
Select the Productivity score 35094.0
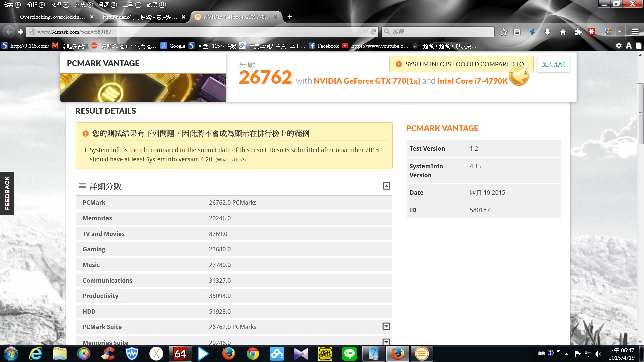click(220, 296)
